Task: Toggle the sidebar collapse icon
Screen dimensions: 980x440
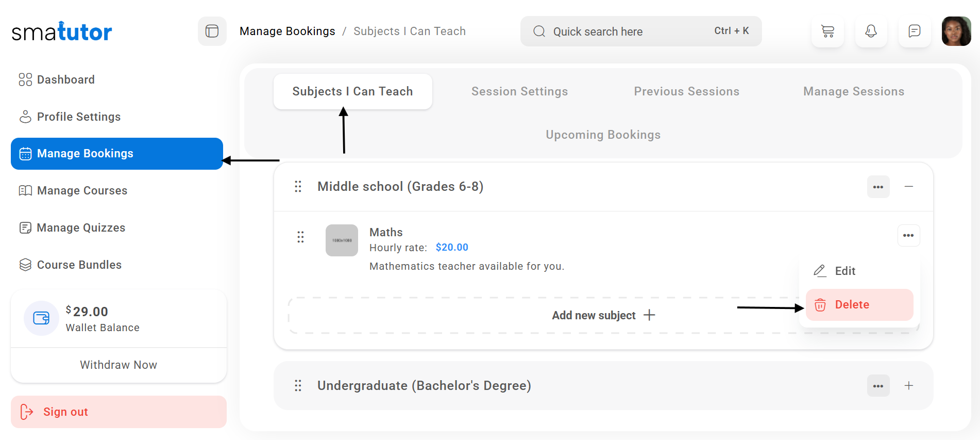Action: coord(212,31)
